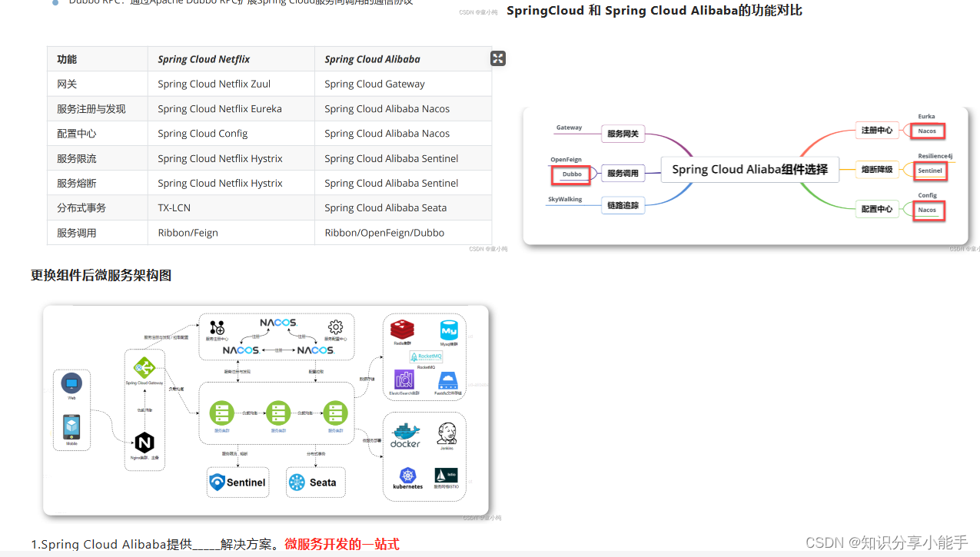Image resolution: width=980 pixels, height=557 pixels.
Task: Click the service registry center node icon
Action: [218, 327]
